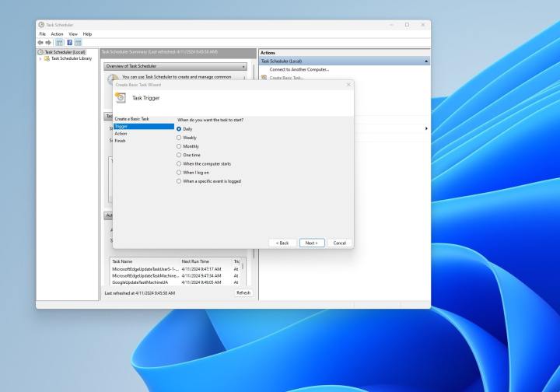Close the Create Basic Task Wizard dialog
The height and width of the screenshot is (392, 560).
tap(348, 85)
